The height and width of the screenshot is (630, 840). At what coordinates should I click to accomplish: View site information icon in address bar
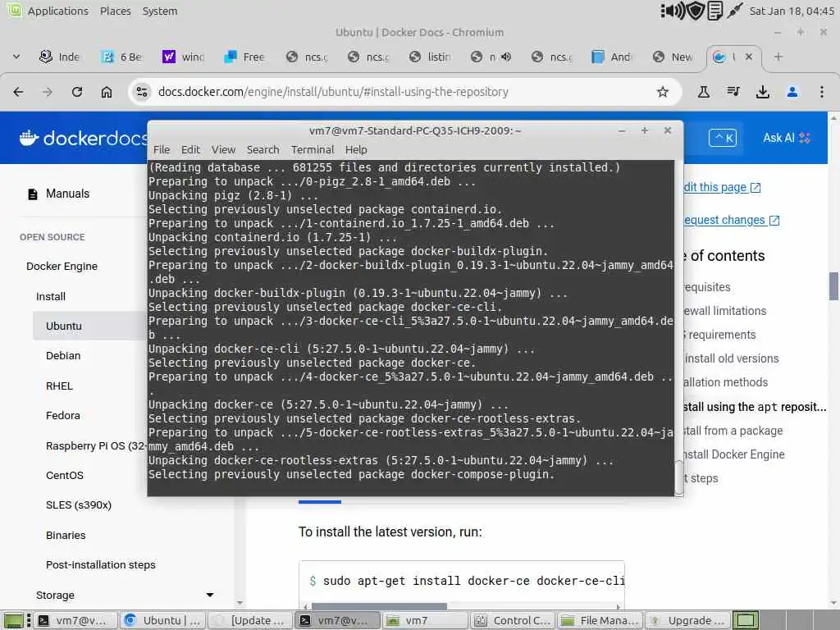coord(142,92)
